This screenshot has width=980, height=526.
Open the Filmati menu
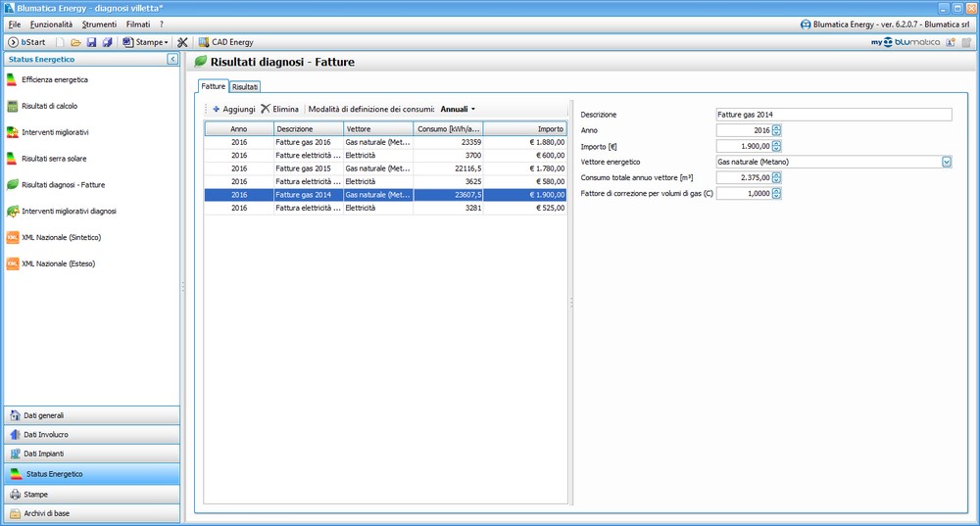[138, 24]
